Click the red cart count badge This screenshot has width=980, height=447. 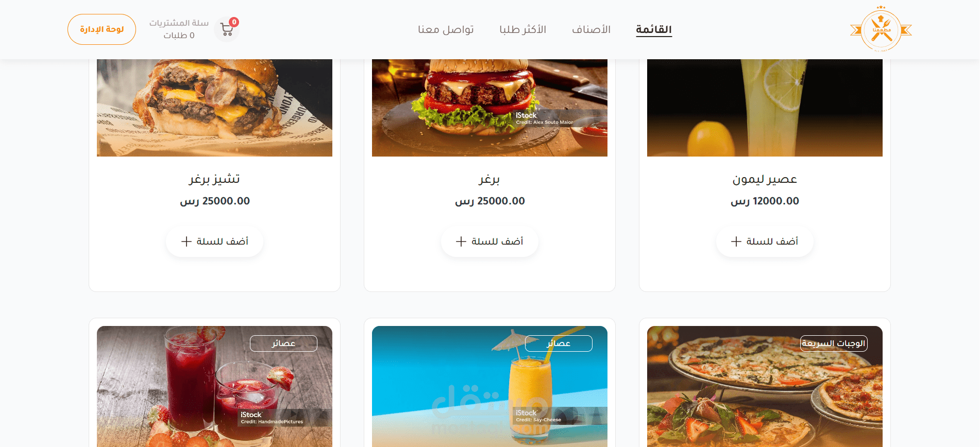pyautogui.click(x=234, y=22)
